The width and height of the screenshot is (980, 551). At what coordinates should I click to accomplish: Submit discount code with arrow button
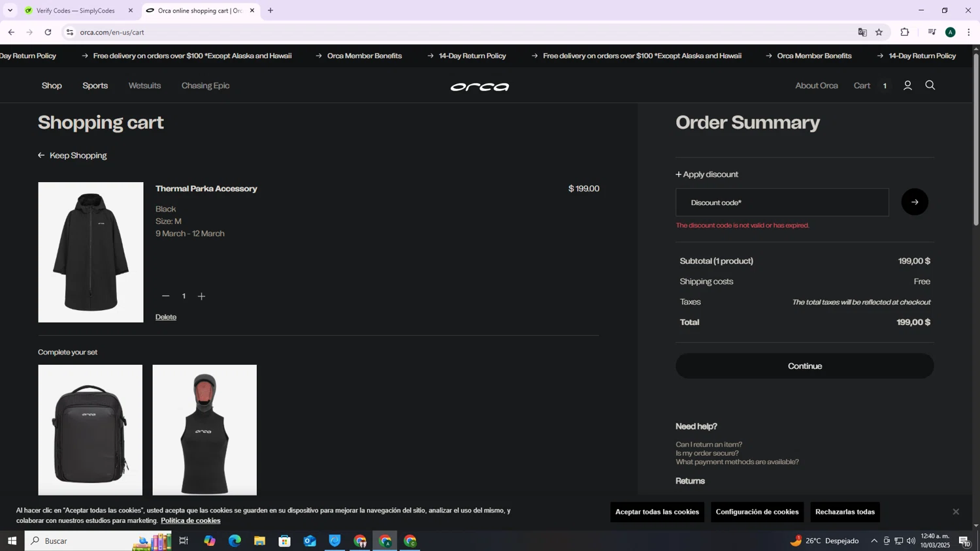[915, 202]
